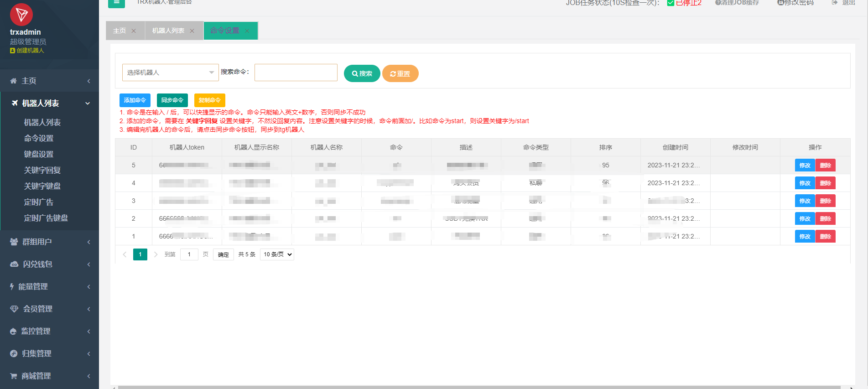Click 删除 for the row with ID 3
Image resolution: width=868 pixels, height=389 pixels.
tap(826, 201)
